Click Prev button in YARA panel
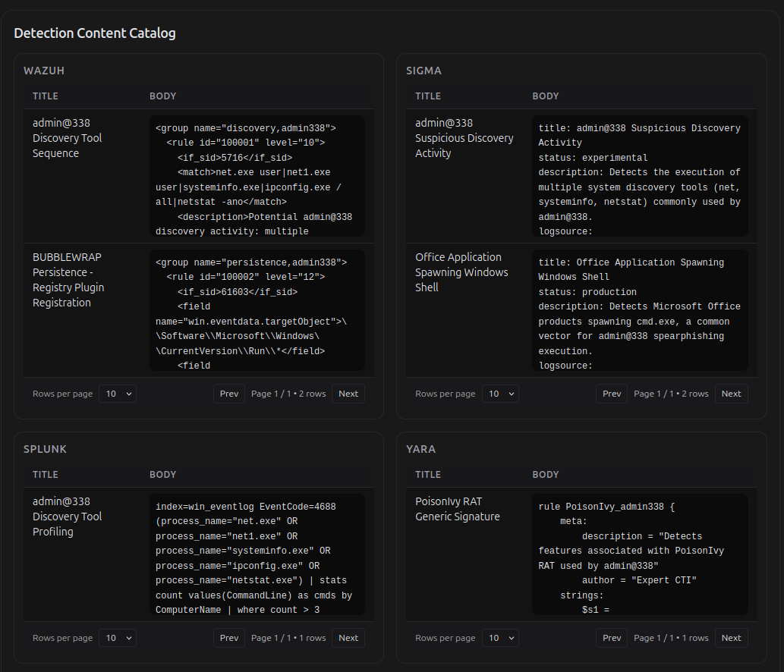This screenshot has width=784, height=672. [612, 638]
